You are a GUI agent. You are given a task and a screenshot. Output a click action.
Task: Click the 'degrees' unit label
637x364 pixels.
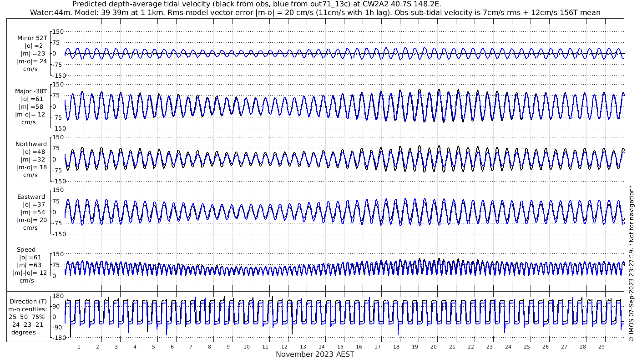24,332
